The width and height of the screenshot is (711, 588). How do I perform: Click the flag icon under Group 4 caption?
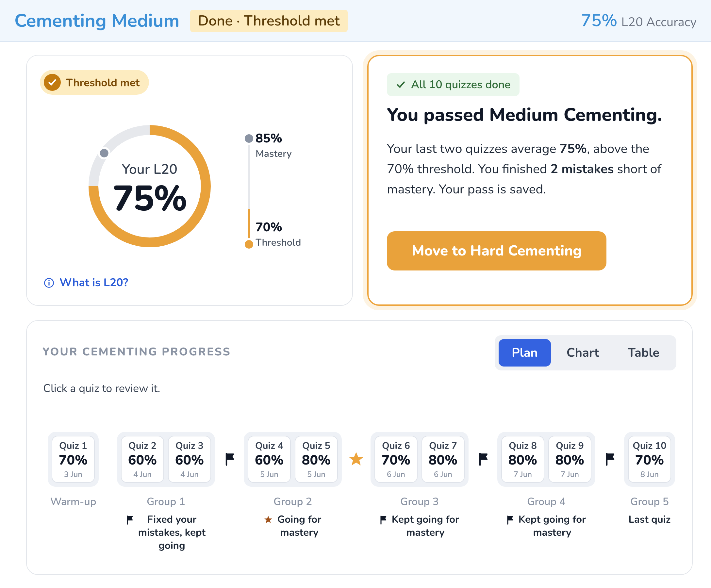[x=510, y=520]
